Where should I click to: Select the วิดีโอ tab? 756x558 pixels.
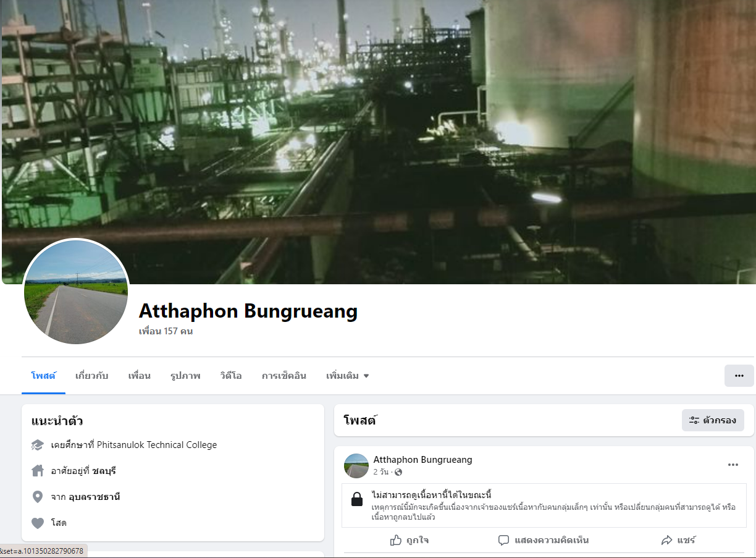coord(231,376)
